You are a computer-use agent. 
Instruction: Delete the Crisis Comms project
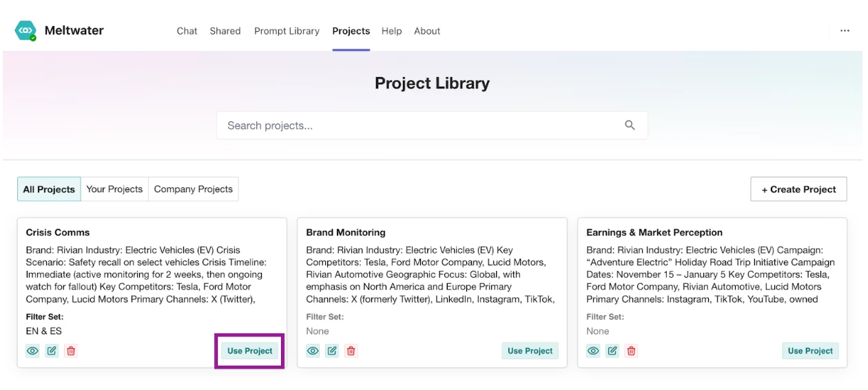coord(71,351)
